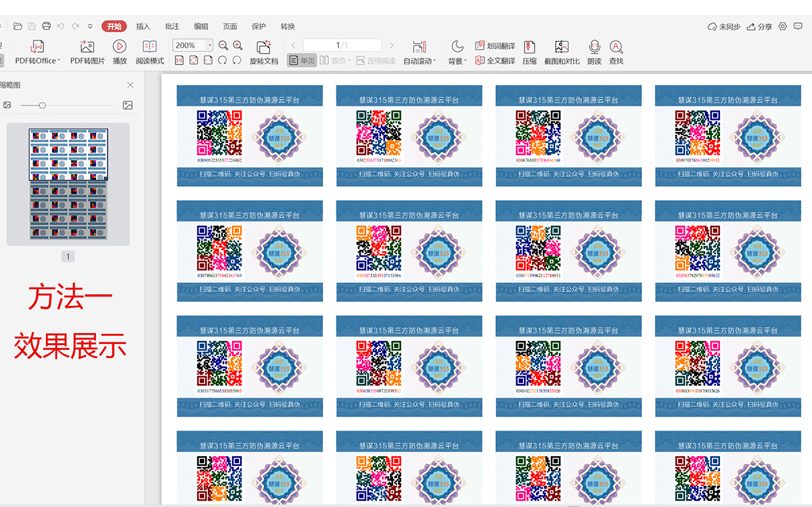Select the 开始 ribbon tab
This screenshot has width=812, height=507.
click(x=114, y=26)
